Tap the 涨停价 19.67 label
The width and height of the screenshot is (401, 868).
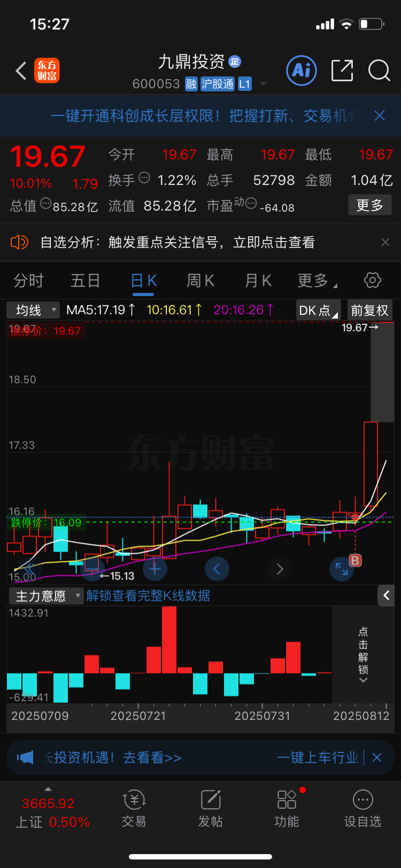click(46, 331)
